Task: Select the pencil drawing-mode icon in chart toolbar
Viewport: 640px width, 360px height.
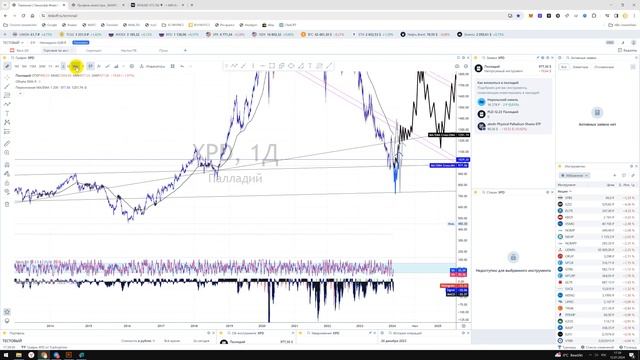Action: [7, 66]
